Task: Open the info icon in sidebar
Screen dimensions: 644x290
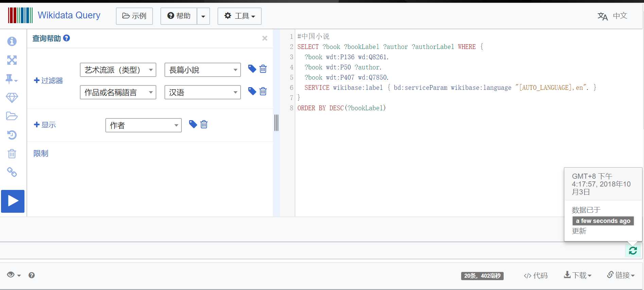Action: (12, 41)
